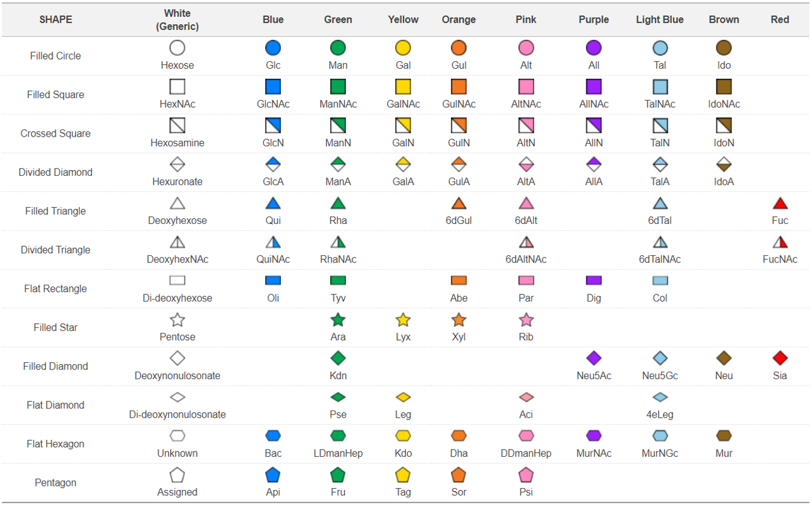The height and width of the screenshot is (505, 812).
Task: Click the yellow GalN crossed square
Action: [403, 126]
